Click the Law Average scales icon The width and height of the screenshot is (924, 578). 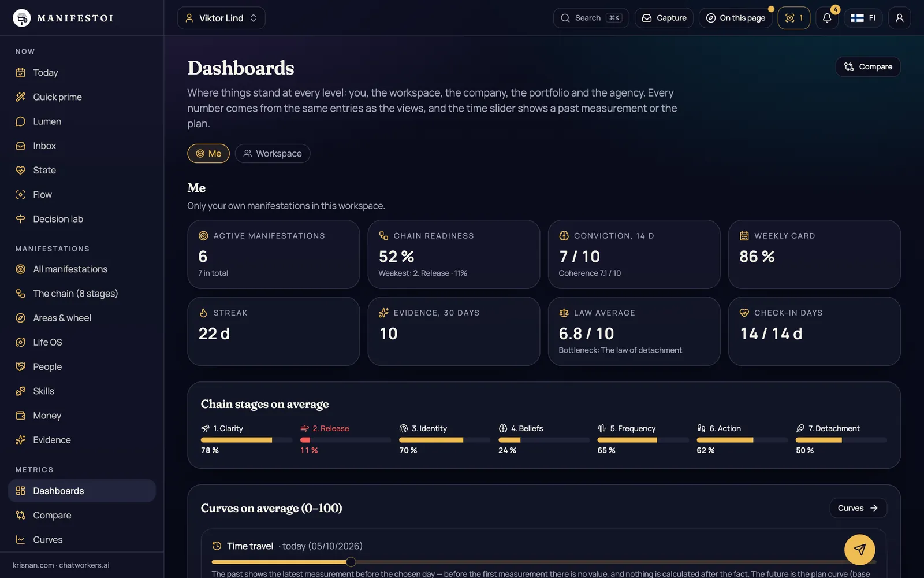tap(564, 313)
